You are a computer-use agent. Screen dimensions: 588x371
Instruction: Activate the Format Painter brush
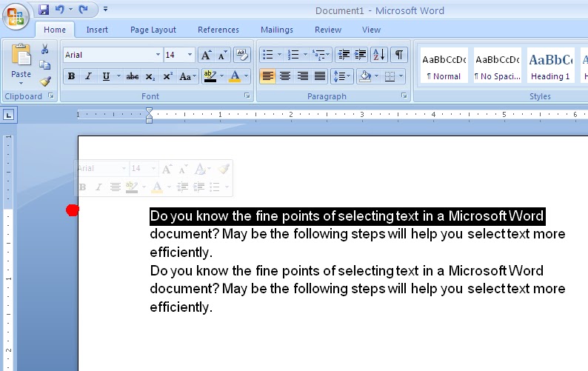coord(45,81)
